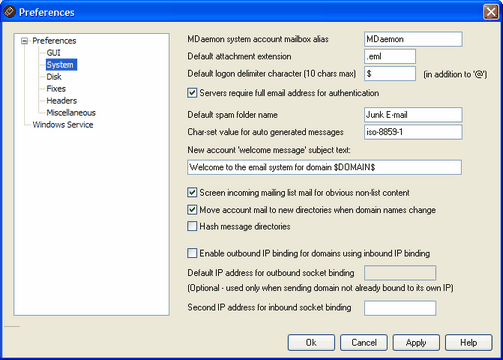Click the Cancel button
This screenshot has width=503, height=360.
[x=364, y=343]
